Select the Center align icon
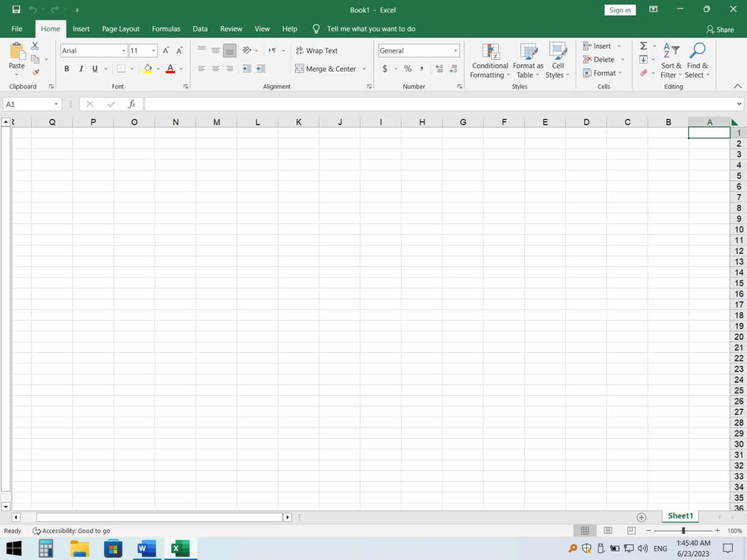Screen dimensions: 747x560 pyautogui.click(x=215, y=69)
